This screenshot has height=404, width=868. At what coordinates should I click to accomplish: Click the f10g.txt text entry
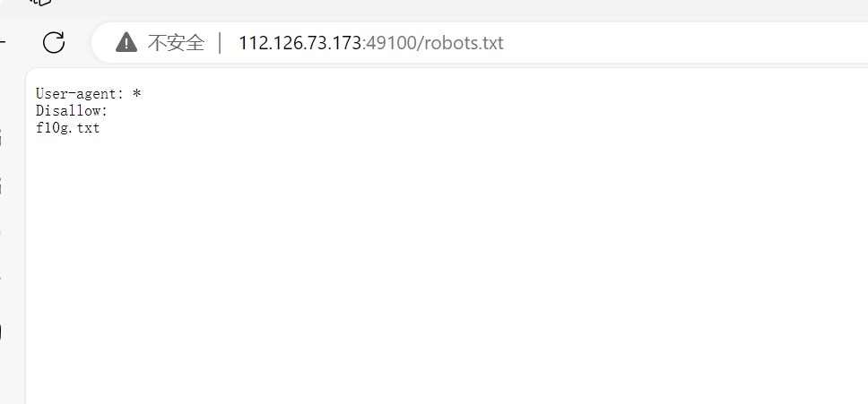pos(67,128)
